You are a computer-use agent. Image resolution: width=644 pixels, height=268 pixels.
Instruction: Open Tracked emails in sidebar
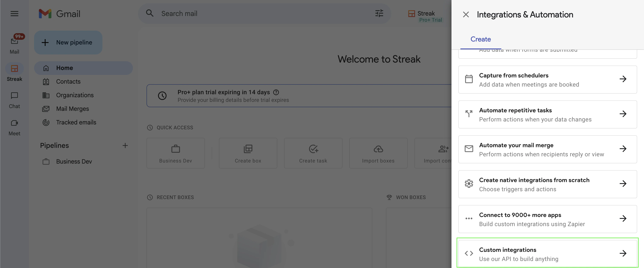[x=76, y=122]
